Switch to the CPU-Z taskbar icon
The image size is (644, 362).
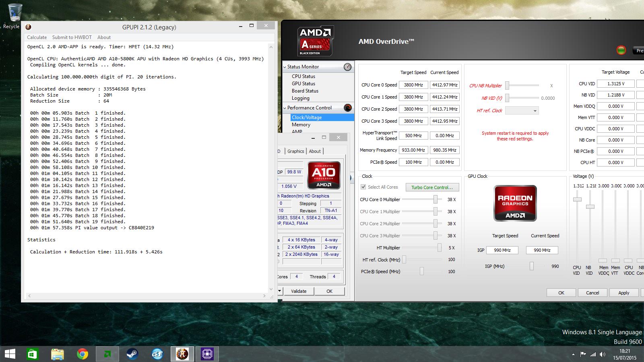(207, 354)
